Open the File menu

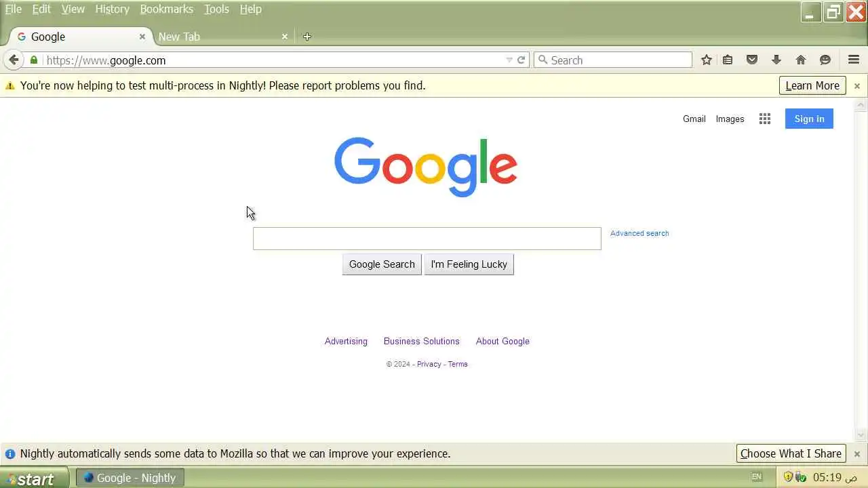pyautogui.click(x=14, y=9)
